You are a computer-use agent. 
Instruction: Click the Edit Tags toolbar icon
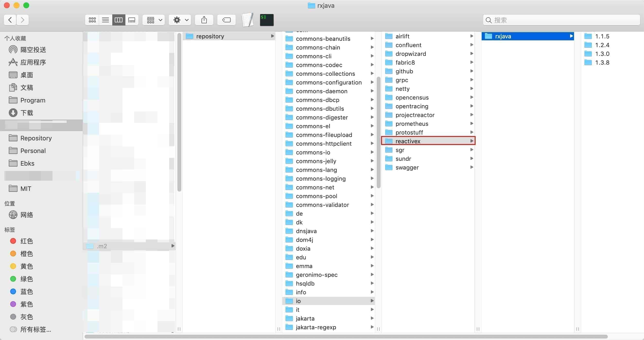click(x=226, y=20)
